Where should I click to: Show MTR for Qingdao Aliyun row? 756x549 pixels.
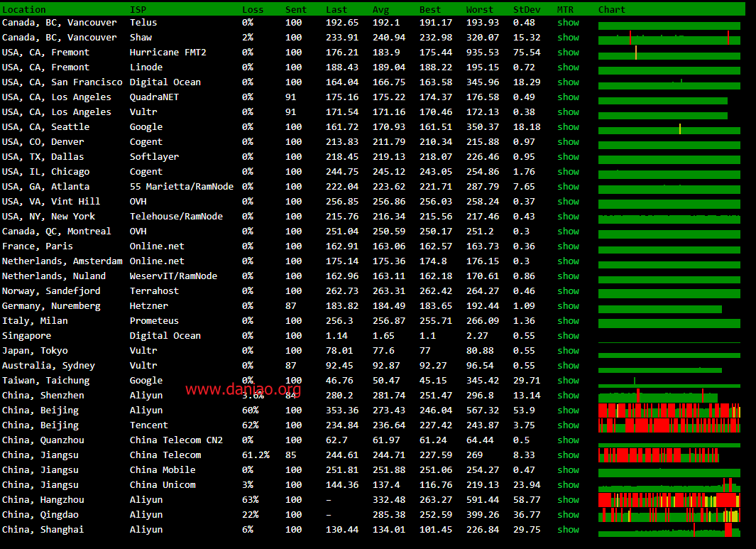[x=568, y=515]
